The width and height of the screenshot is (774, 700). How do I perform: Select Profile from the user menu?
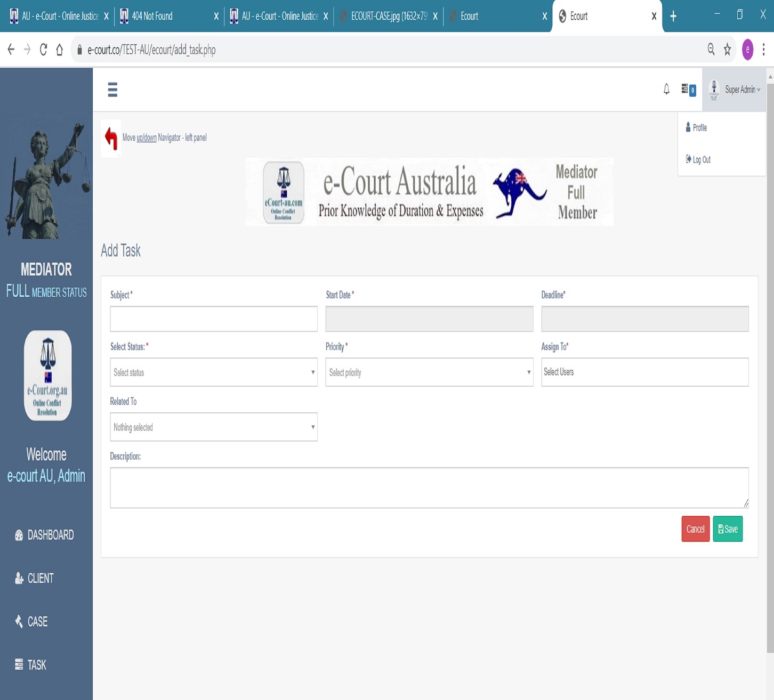(699, 128)
